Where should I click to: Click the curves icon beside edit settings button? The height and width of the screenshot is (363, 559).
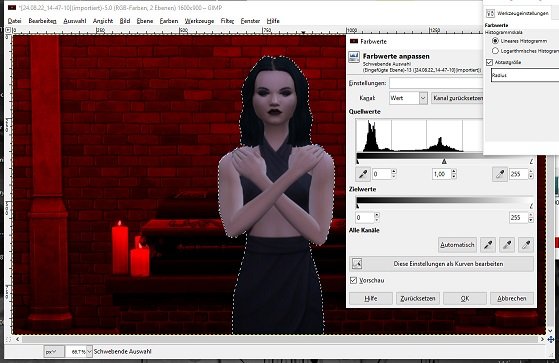pyautogui.click(x=357, y=264)
